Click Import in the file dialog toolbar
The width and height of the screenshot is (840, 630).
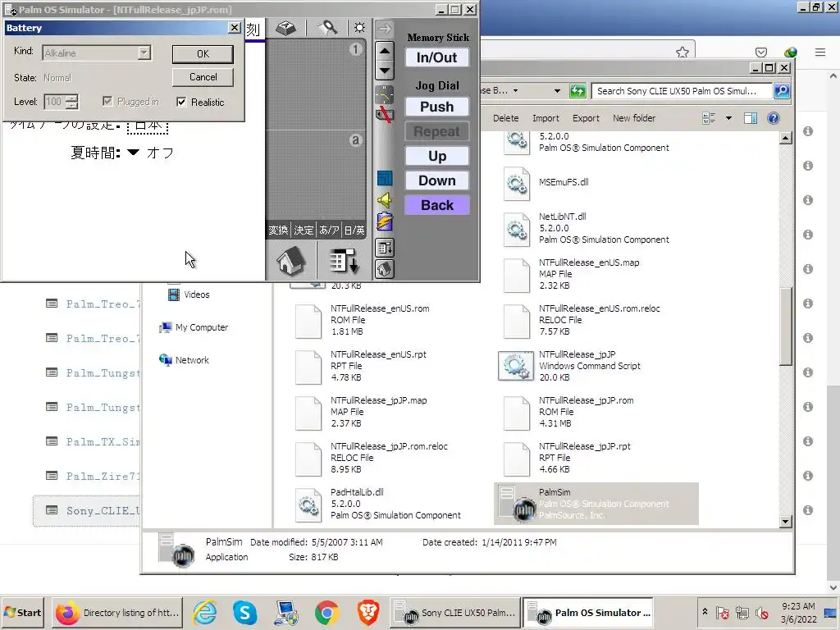point(546,118)
